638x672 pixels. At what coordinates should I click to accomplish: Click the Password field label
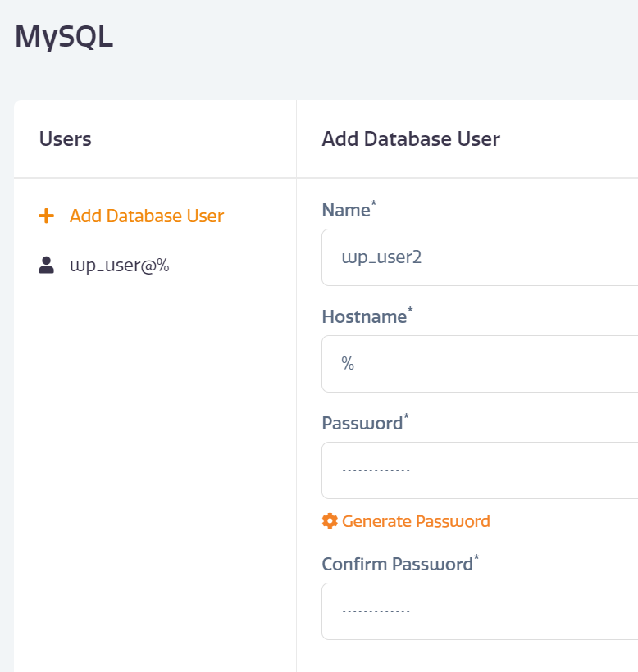point(362,424)
